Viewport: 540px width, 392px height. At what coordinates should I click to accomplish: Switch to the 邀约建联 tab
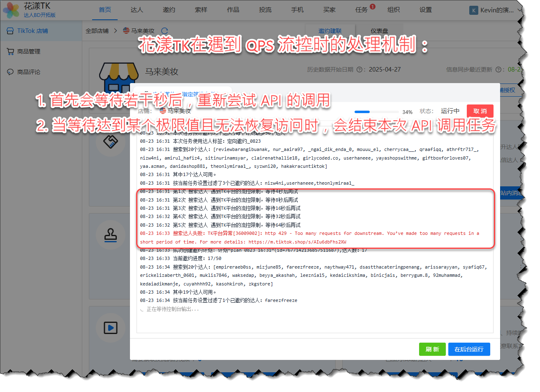[330, 31]
